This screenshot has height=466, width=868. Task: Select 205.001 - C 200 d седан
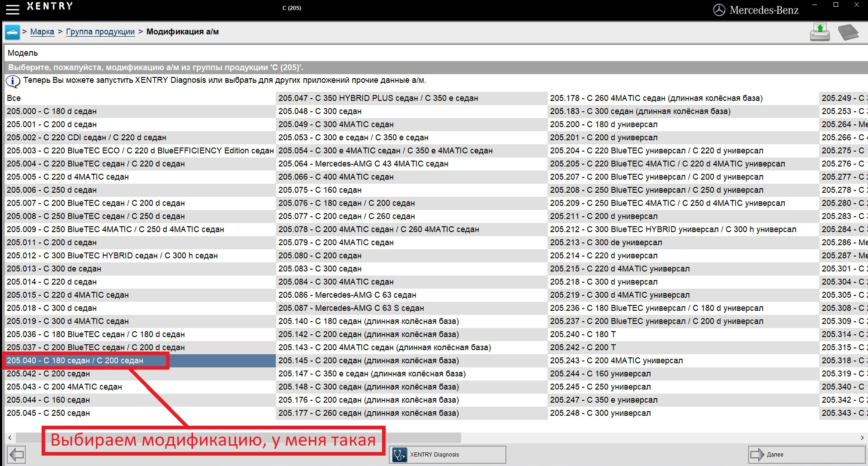point(140,124)
